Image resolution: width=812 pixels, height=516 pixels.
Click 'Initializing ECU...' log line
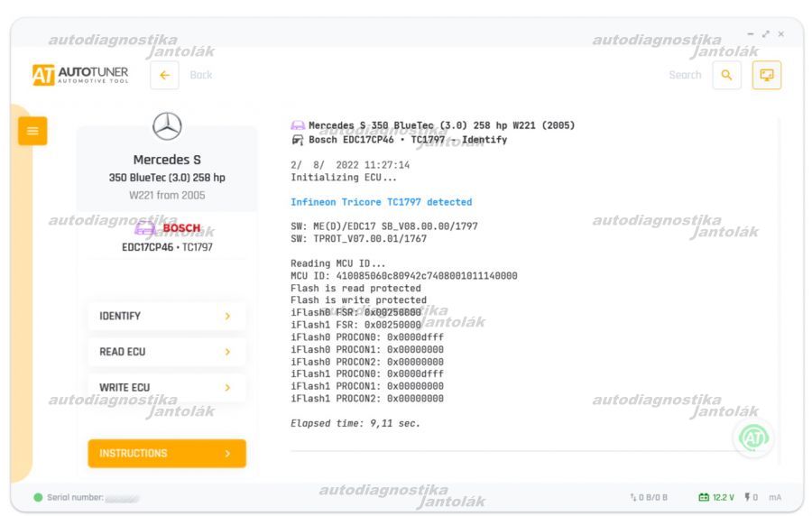tap(344, 178)
